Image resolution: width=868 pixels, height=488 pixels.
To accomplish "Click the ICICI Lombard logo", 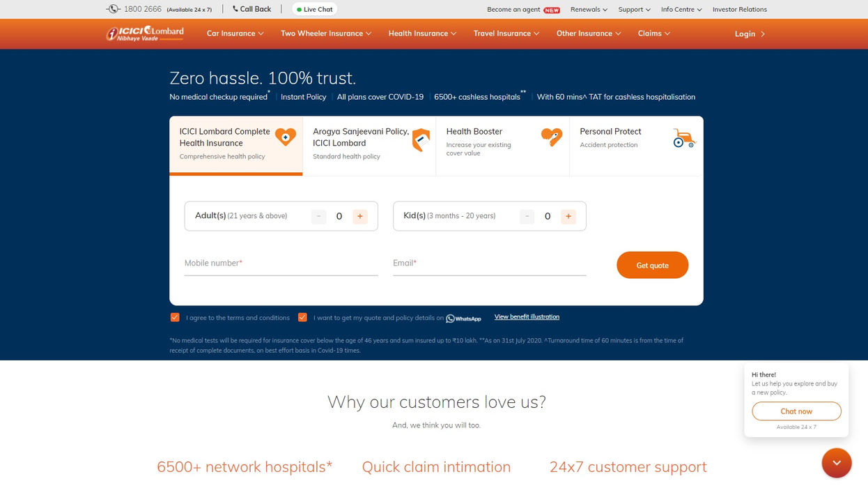I will (145, 33).
